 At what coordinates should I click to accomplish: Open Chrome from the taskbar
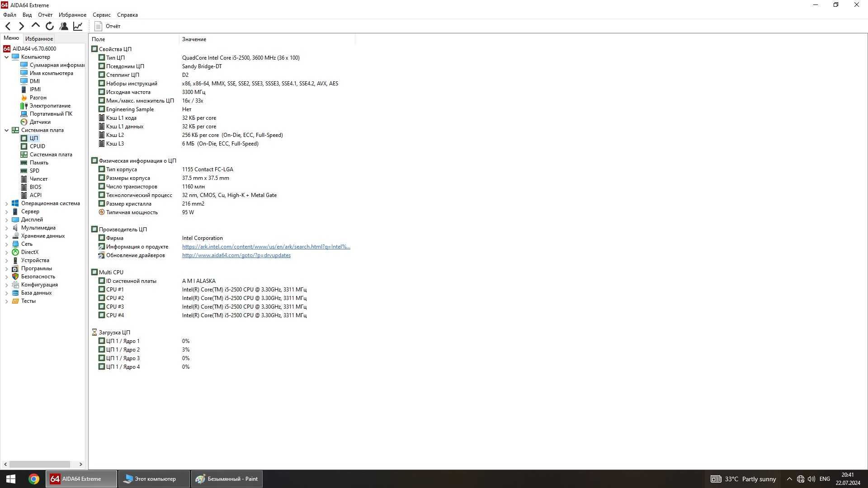[33, 479]
